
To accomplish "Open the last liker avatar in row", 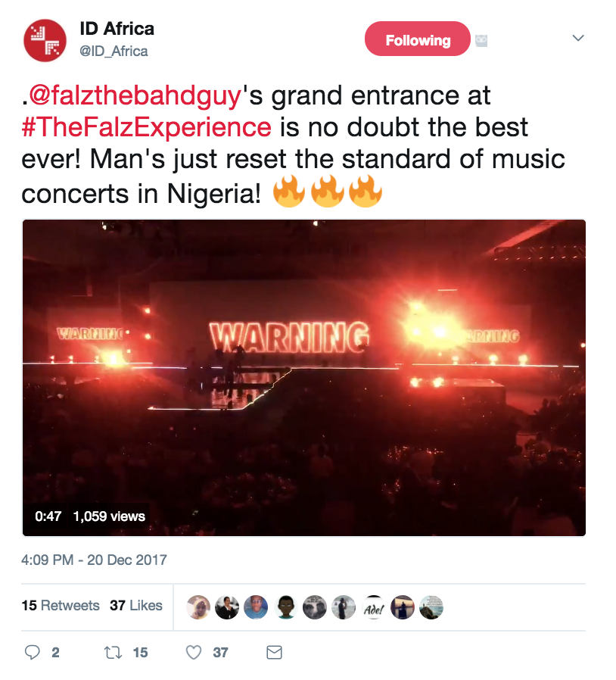I will tap(431, 607).
